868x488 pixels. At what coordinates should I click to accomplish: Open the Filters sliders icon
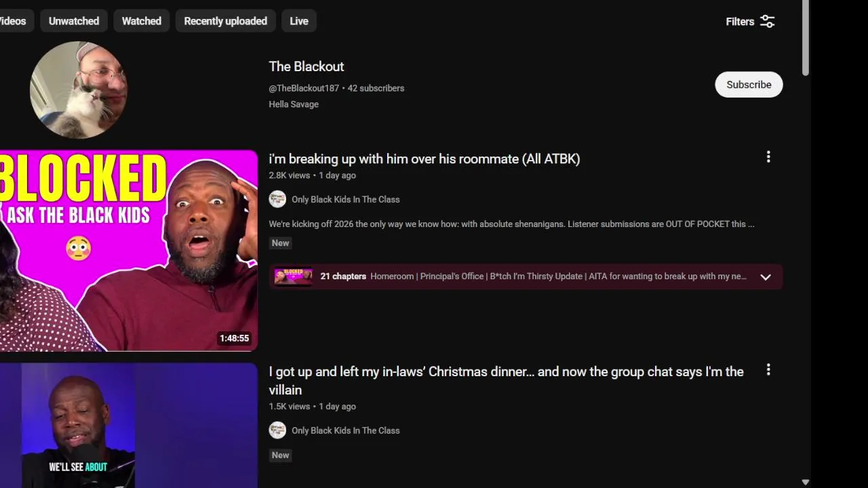767,22
